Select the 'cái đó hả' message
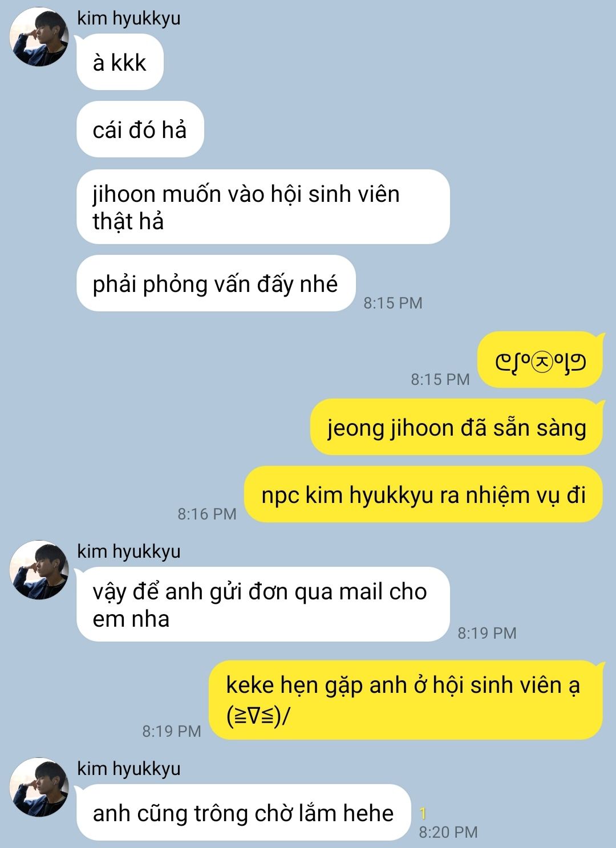The width and height of the screenshot is (616, 848). coord(140,129)
